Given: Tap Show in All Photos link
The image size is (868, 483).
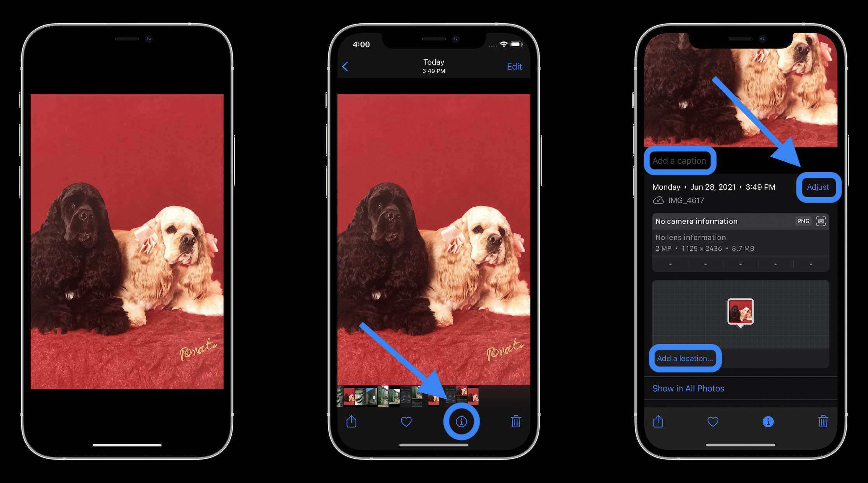Looking at the screenshot, I should pos(688,388).
